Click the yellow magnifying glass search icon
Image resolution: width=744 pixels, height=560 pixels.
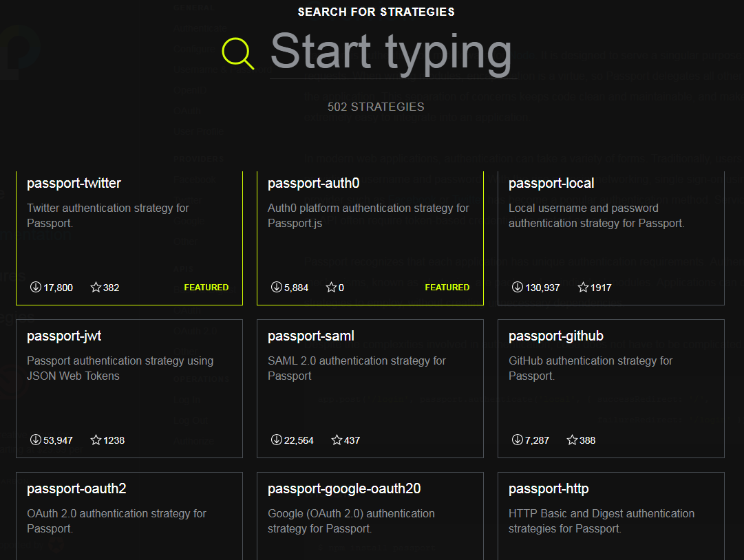[x=238, y=54]
